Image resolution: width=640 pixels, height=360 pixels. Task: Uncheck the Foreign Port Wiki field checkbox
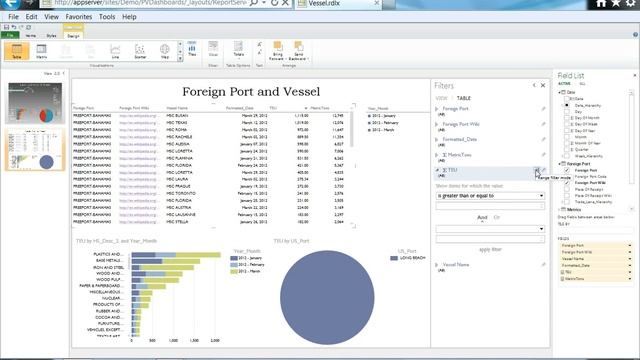(567, 183)
